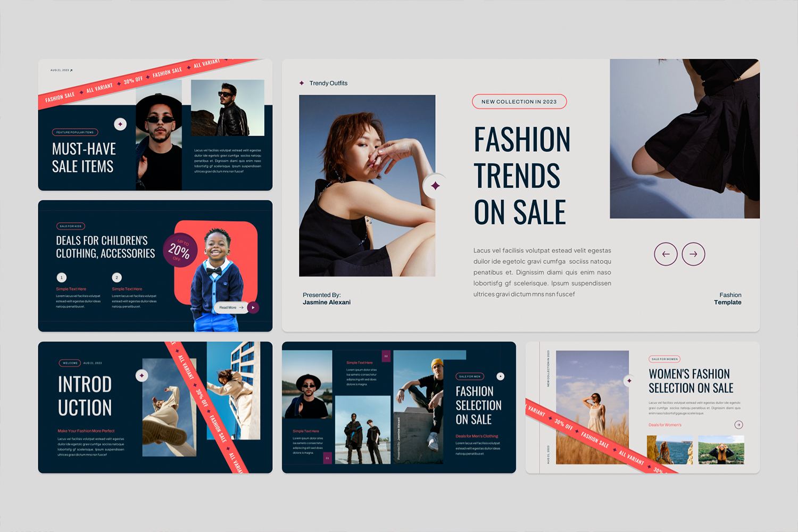
Task: Click the Up To 20% Off badge
Action: coord(180,250)
